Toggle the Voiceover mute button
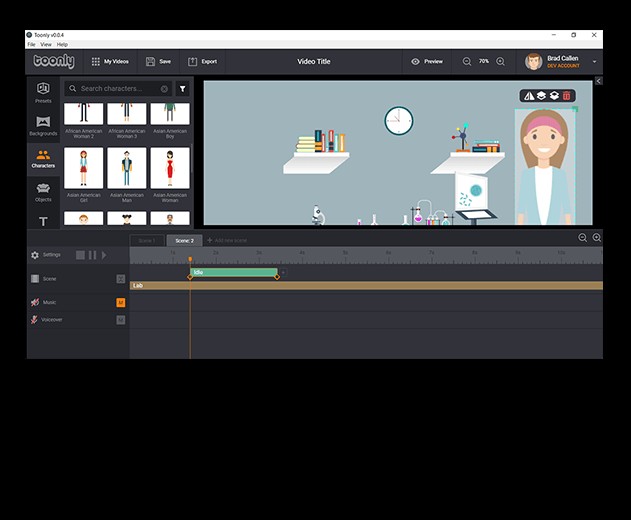Viewport: 631px width, 520px height. pyautogui.click(x=121, y=320)
